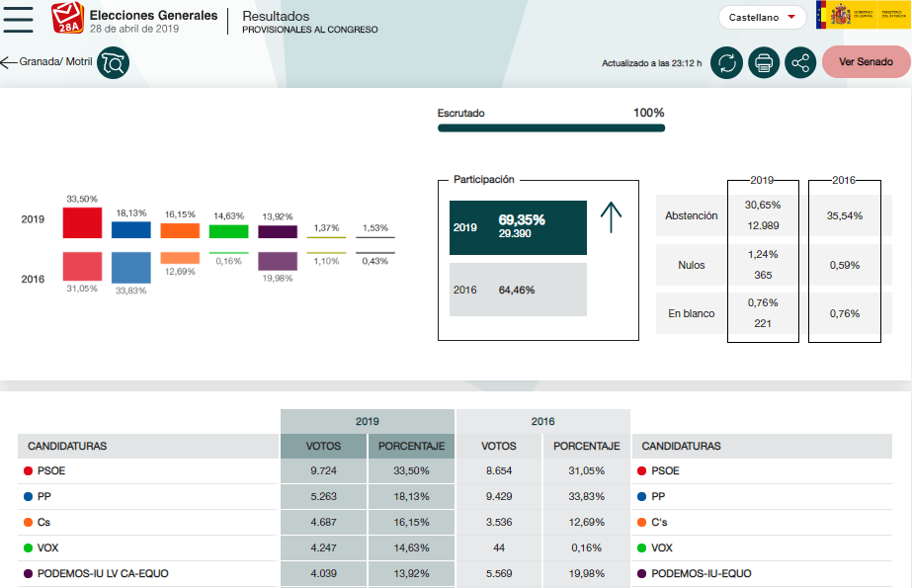Print the results page
The height and width of the screenshot is (588, 912).
(764, 63)
